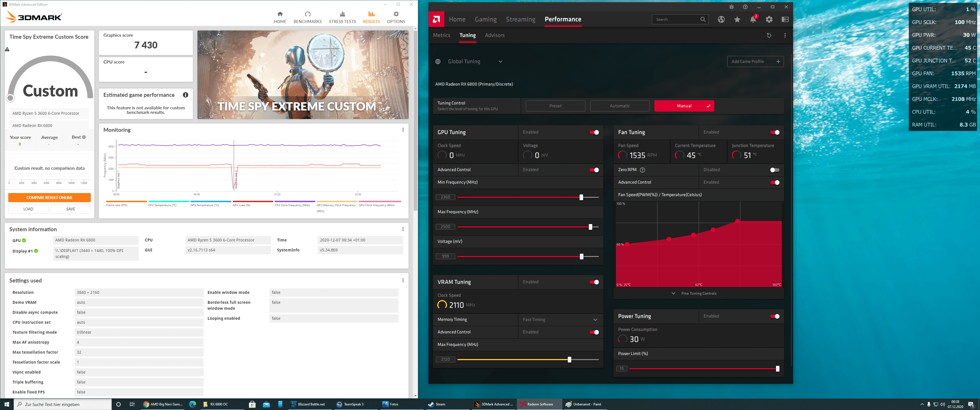Select Manual tuning control
Viewport: 980px width, 410px height.
coord(684,106)
